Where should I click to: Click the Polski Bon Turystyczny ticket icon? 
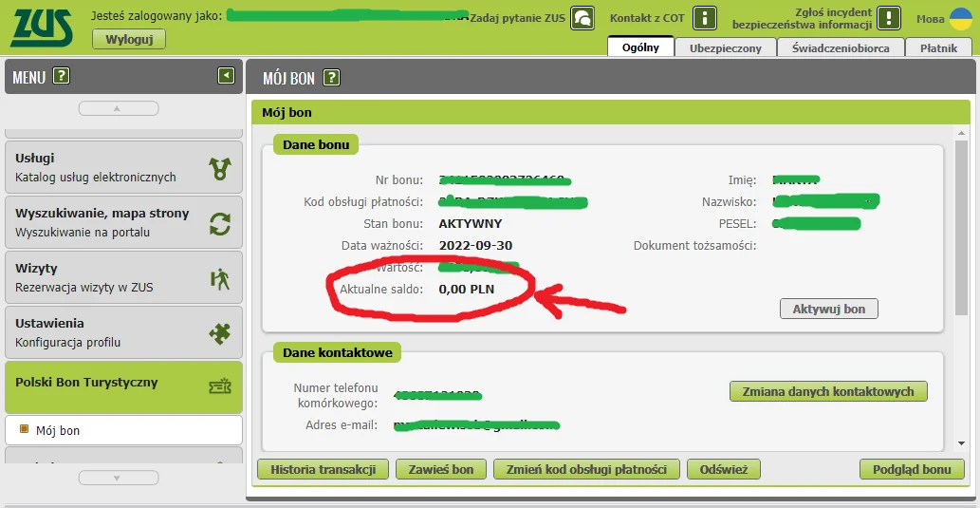click(220, 387)
